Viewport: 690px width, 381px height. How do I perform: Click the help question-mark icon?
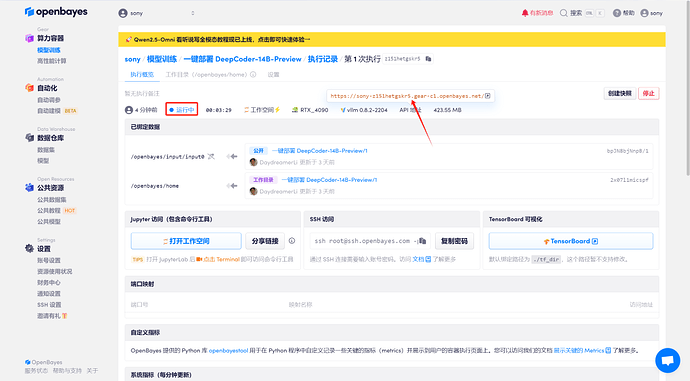click(617, 13)
